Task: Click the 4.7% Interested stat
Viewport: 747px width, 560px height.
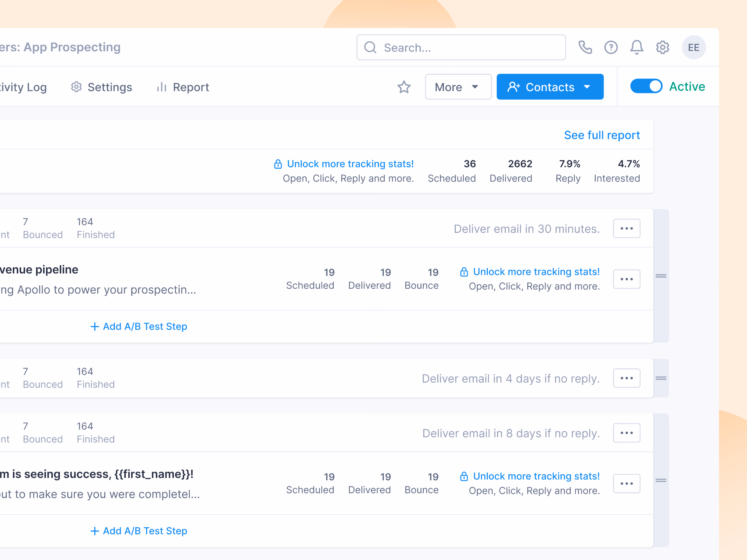Action: (x=617, y=171)
